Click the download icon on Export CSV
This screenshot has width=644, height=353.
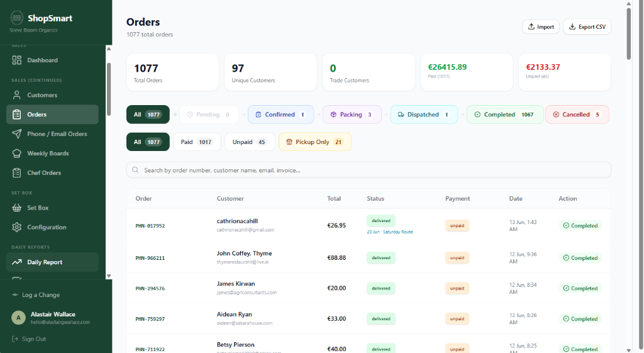point(572,26)
